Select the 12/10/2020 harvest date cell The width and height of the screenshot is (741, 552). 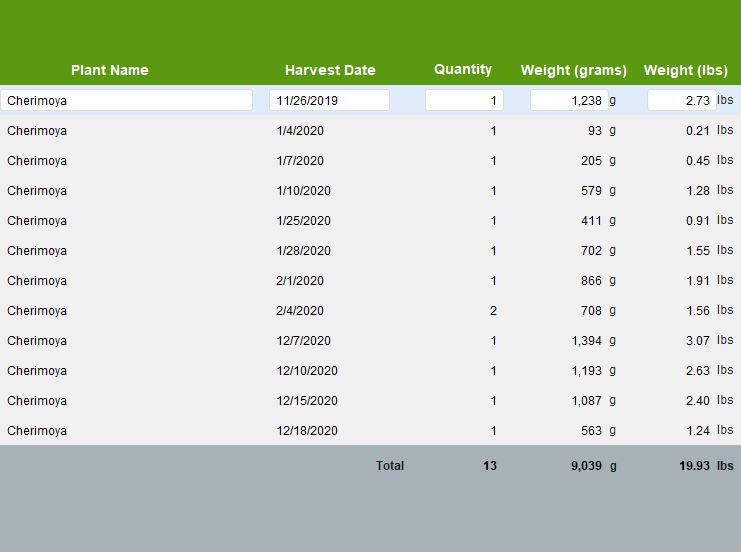(307, 371)
